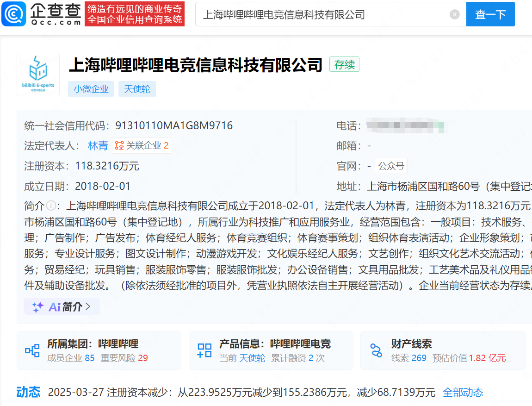The height and width of the screenshot is (406, 532).
Task: Clear the search box with X icon
Action: [454, 14]
